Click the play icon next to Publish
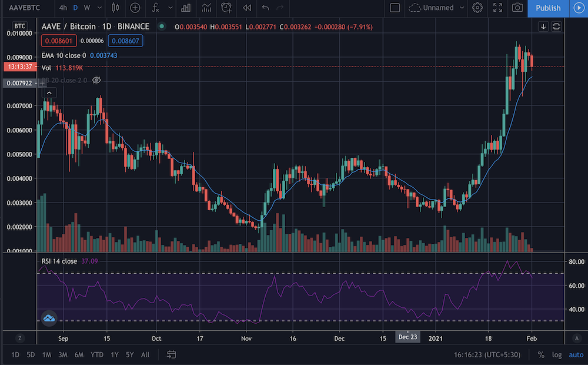588x365 pixels. point(579,8)
